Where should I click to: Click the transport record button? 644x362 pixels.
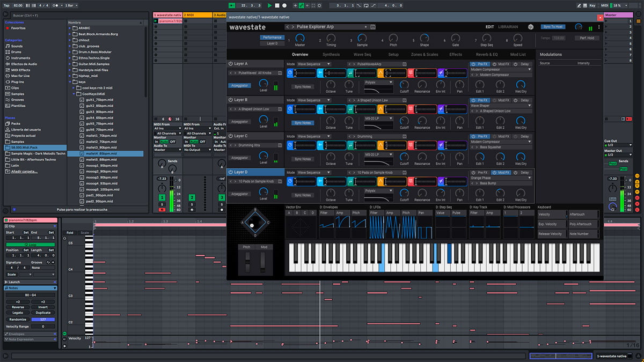pyautogui.click(x=284, y=5)
